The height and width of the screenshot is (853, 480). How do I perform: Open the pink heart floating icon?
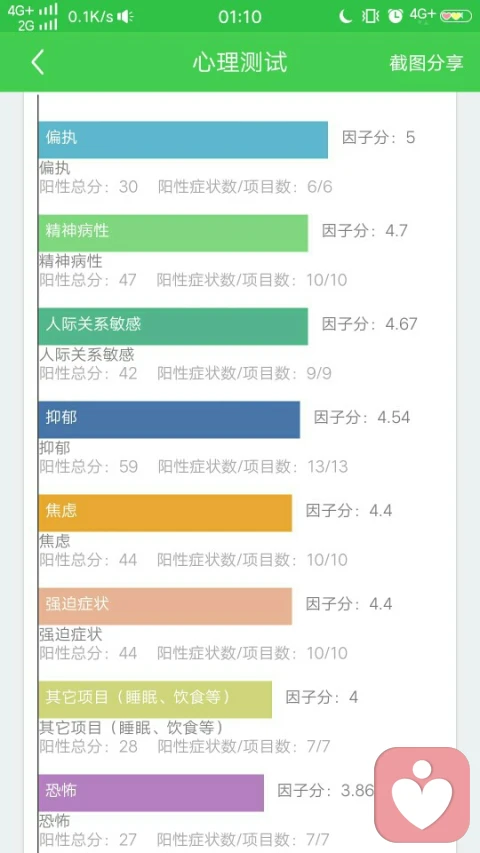tap(422, 795)
